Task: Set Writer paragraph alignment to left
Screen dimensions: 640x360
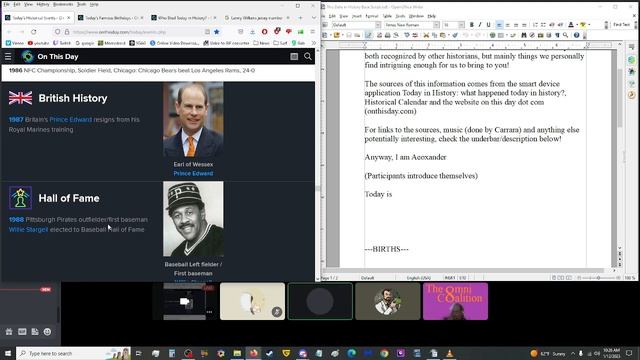Action: pyautogui.click(x=499, y=25)
